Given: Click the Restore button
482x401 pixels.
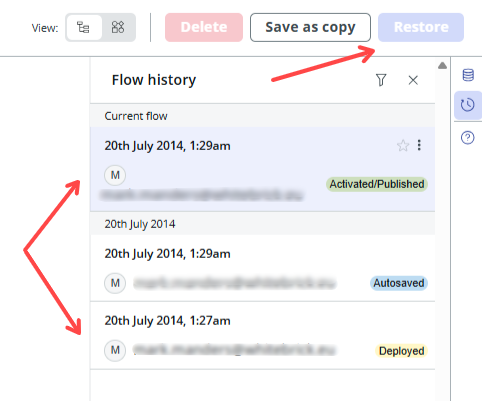Looking at the screenshot, I should (421, 27).
